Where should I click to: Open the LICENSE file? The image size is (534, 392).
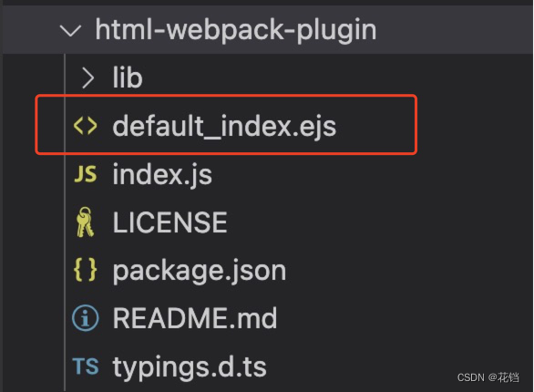click(x=169, y=222)
